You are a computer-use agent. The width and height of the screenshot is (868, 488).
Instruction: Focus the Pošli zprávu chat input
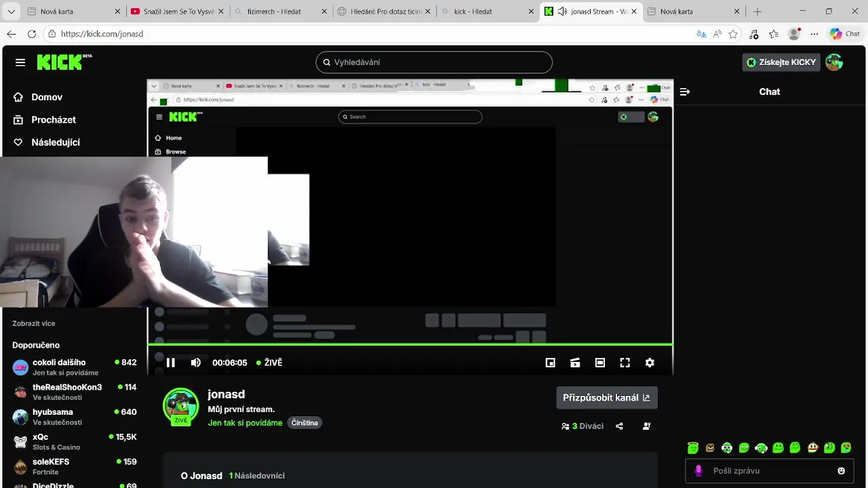pyautogui.click(x=770, y=471)
